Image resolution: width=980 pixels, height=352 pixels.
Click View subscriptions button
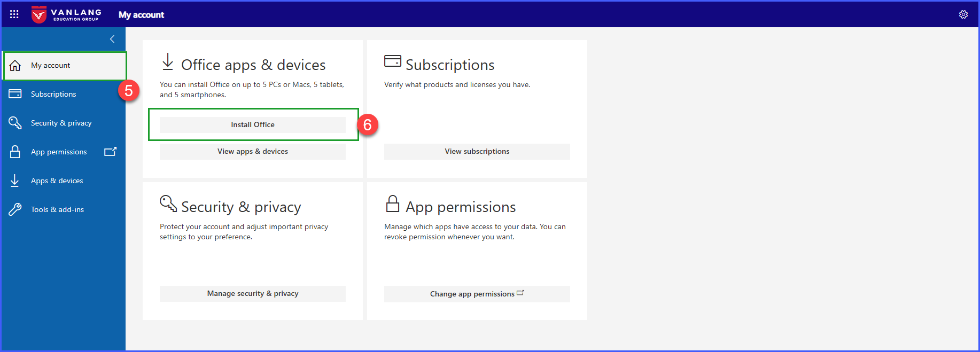(477, 151)
